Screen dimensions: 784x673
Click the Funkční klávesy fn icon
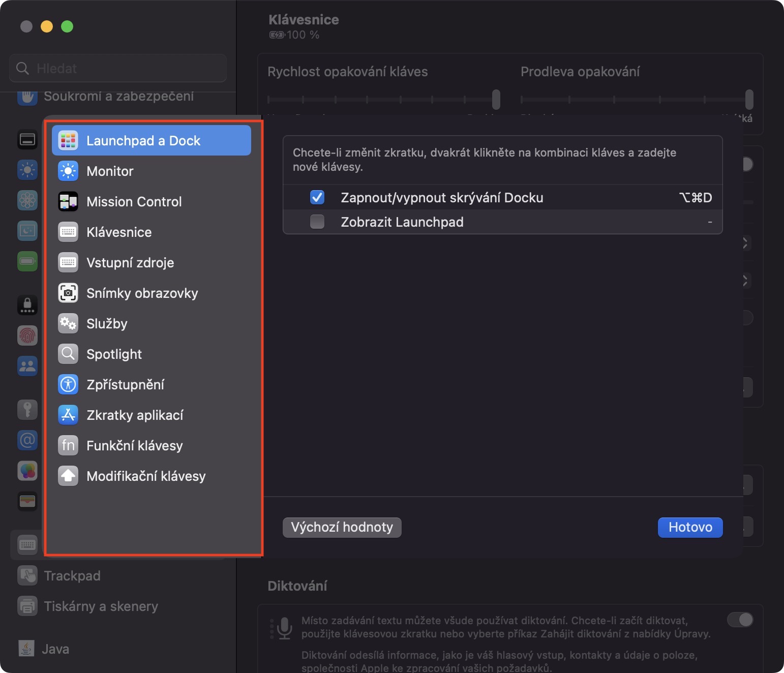68,446
